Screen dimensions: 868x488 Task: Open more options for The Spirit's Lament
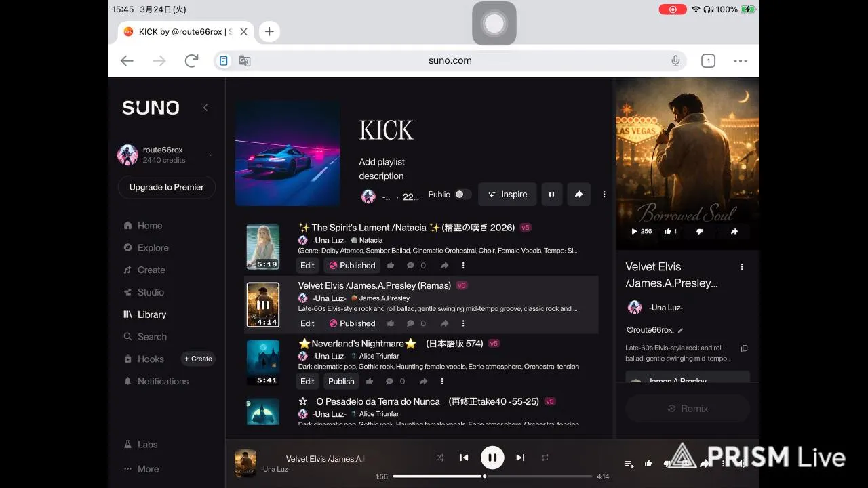463,266
